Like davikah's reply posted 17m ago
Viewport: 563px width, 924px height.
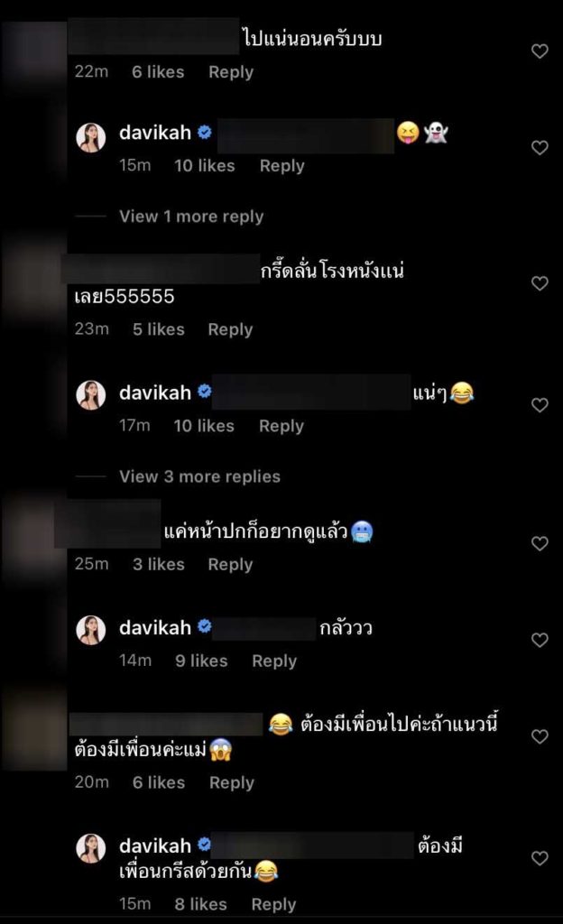point(540,405)
